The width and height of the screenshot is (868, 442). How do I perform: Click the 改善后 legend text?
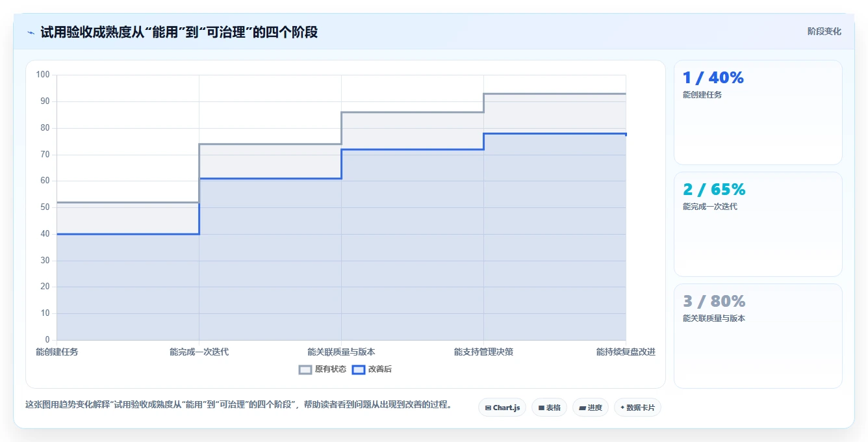click(x=380, y=369)
